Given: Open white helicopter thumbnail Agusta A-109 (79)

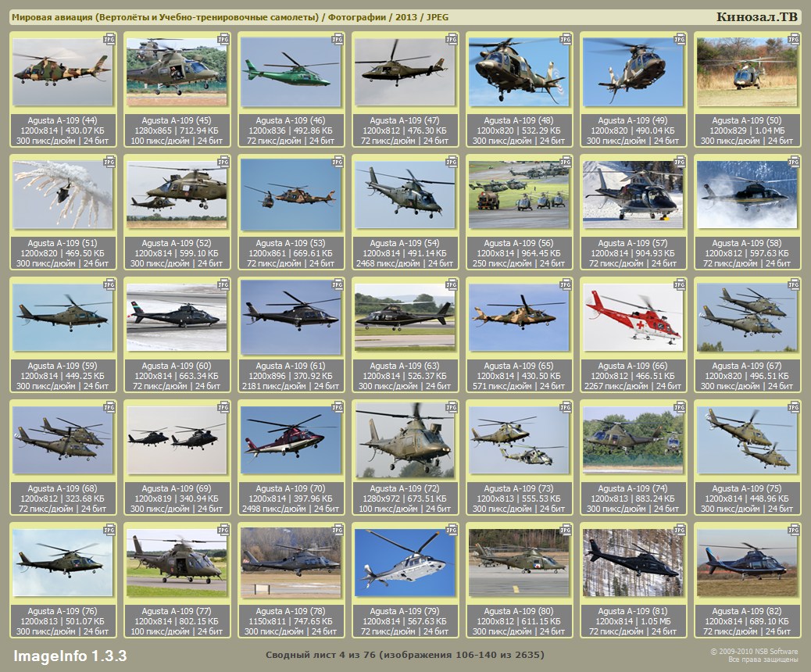Looking at the screenshot, I should click(405, 563).
